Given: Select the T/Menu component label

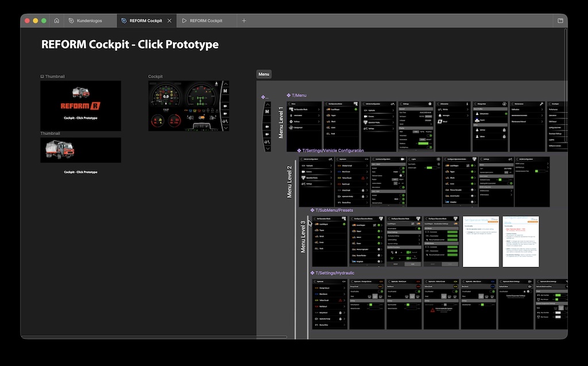Looking at the screenshot, I should pyautogui.click(x=299, y=95).
